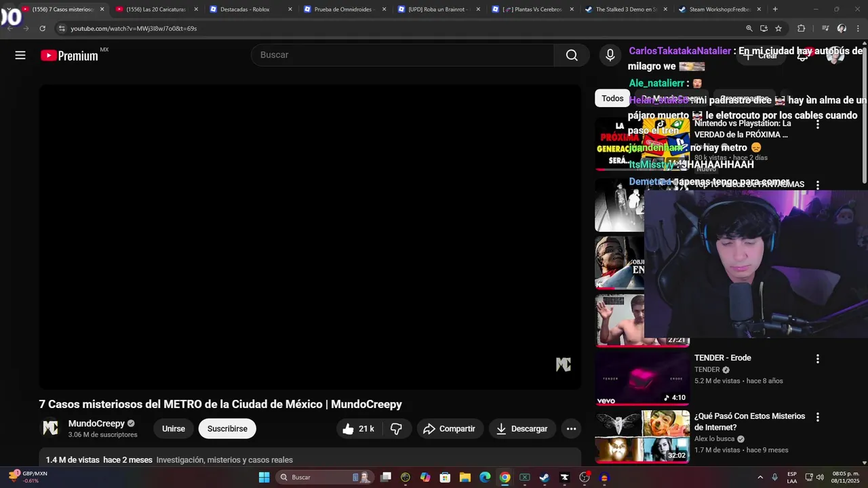Select the Todos filter chip
The height and width of the screenshot is (488, 868).
tap(612, 98)
